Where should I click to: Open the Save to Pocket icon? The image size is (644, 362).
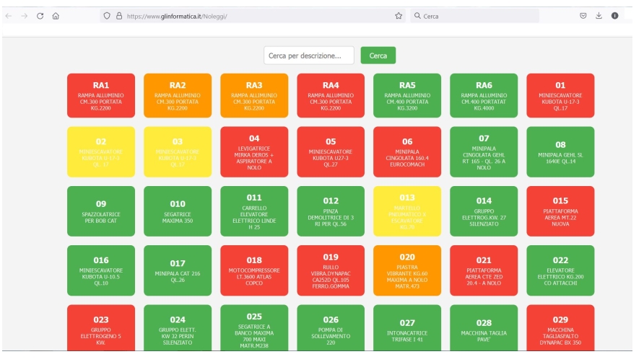pos(583,16)
